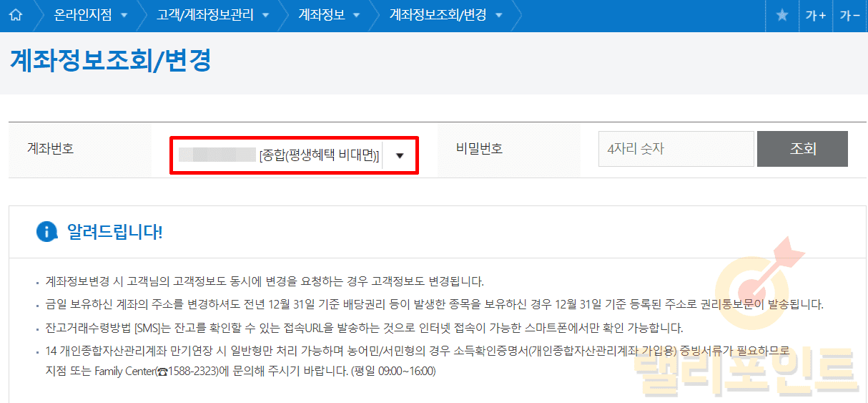This screenshot has width=868, height=403.
Task: Open the 온라인지점 breadcrumb menu item
Action: click(x=83, y=15)
